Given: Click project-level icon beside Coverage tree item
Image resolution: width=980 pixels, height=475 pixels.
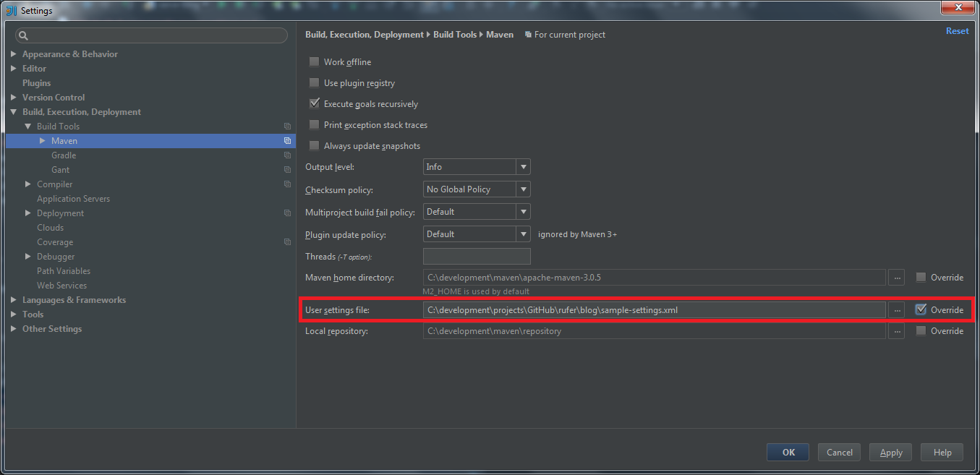Looking at the screenshot, I should click(x=287, y=242).
